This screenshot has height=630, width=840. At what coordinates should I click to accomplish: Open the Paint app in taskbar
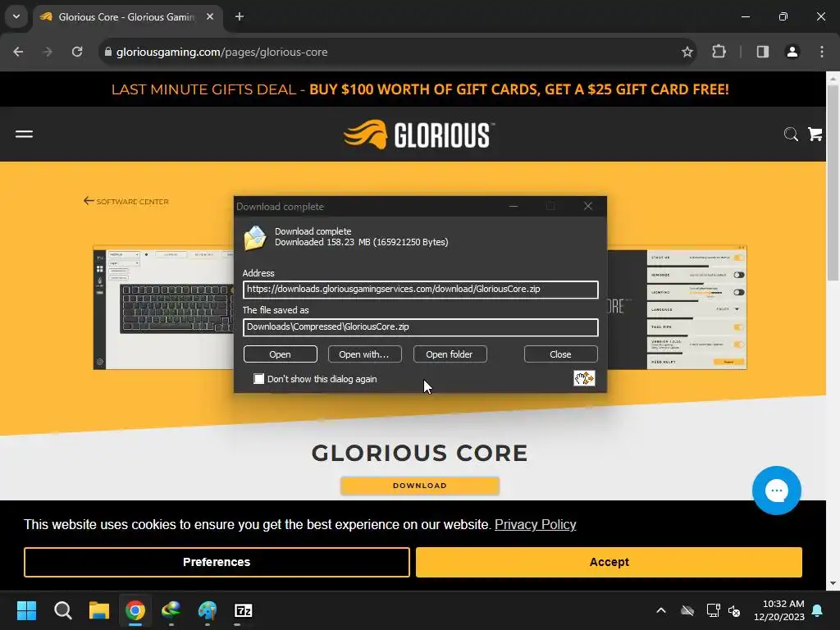208,610
